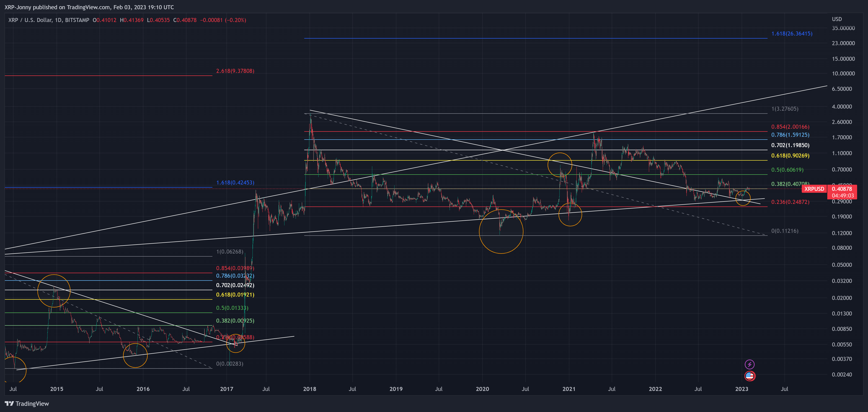This screenshot has width=868, height=412.
Task: Click the 2023 label on time axis
Action: click(x=742, y=389)
